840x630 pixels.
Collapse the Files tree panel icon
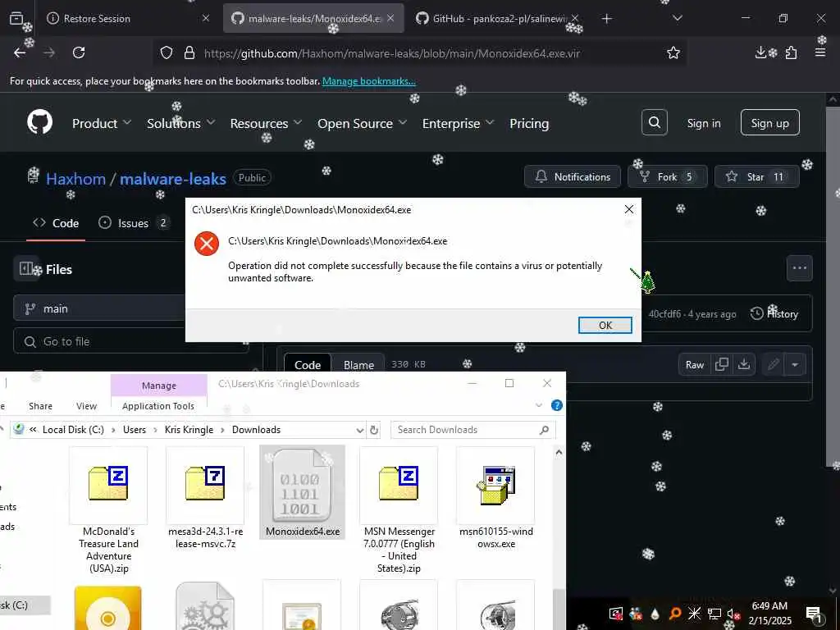(x=26, y=268)
